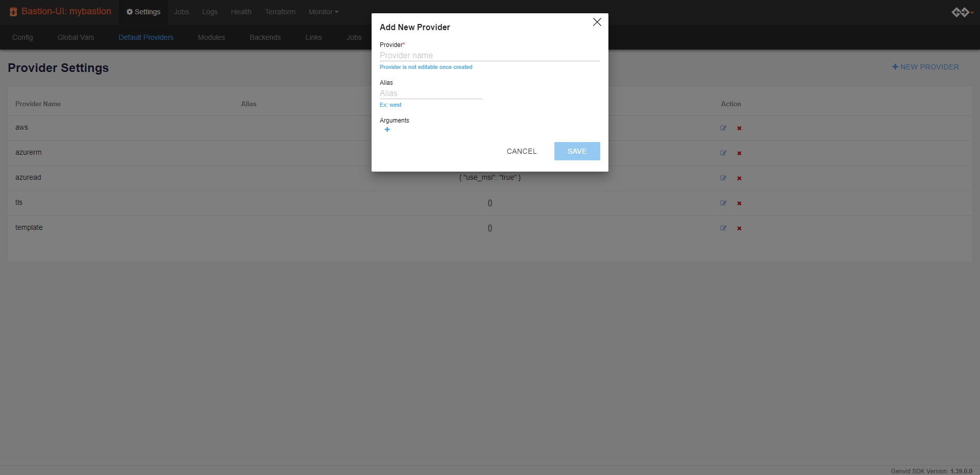Delete the tls provider
980x475 pixels.
coord(739,203)
